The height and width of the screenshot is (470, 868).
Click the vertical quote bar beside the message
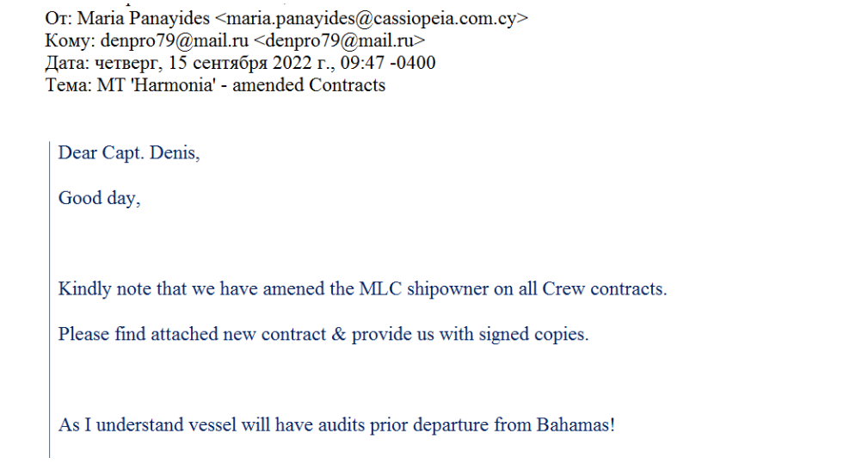tap(50, 293)
